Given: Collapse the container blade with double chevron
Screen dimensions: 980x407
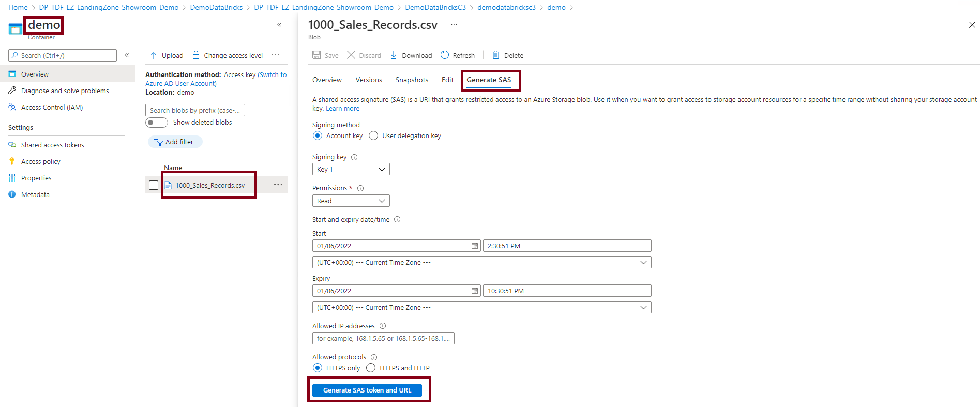Looking at the screenshot, I should [x=279, y=25].
